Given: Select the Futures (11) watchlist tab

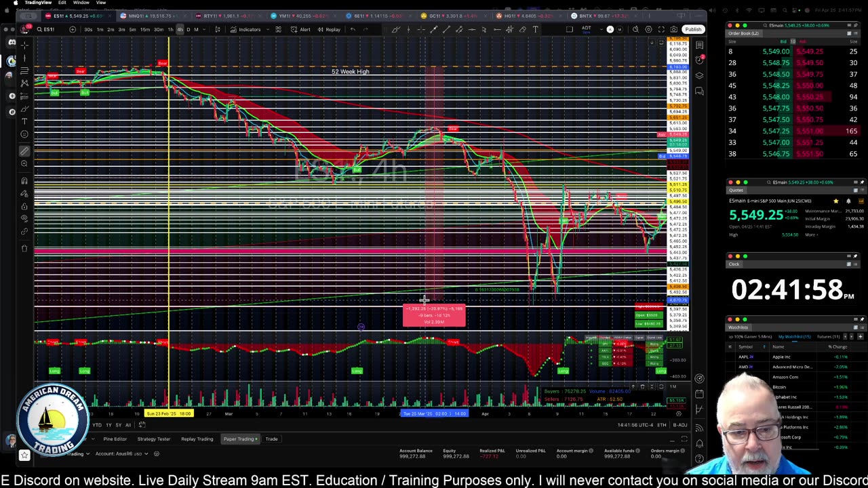Looking at the screenshot, I should 828,336.
